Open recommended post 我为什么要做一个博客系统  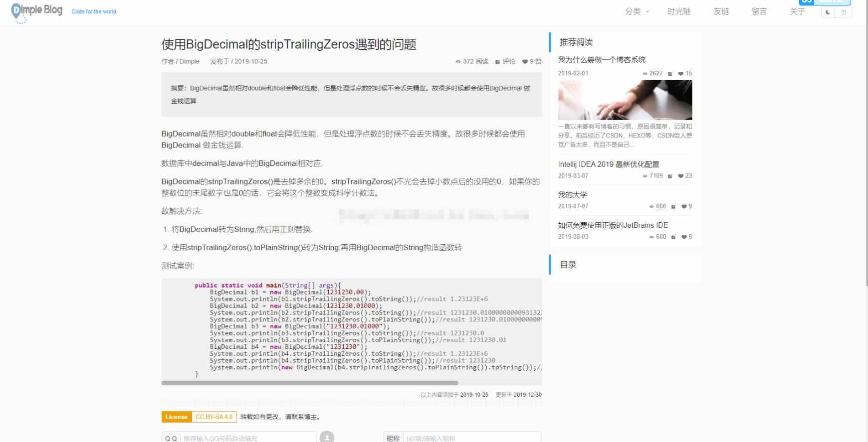pyautogui.click(x=602, y=59)
